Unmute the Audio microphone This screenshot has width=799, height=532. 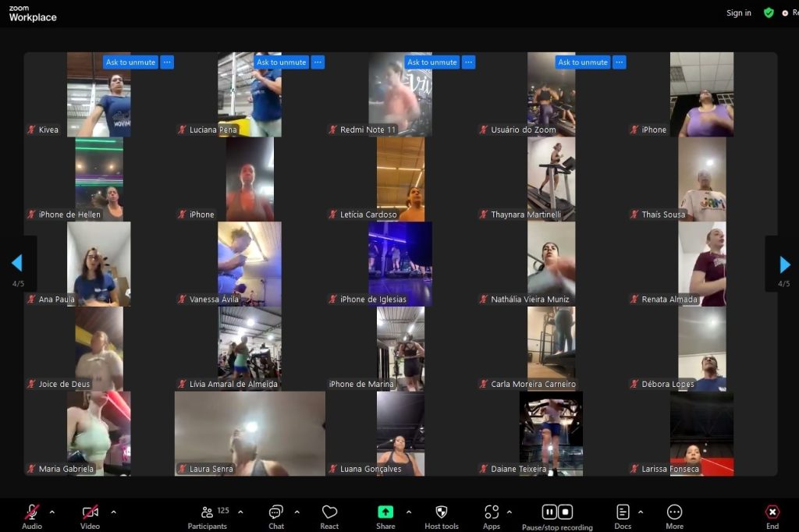pos(32,512)
